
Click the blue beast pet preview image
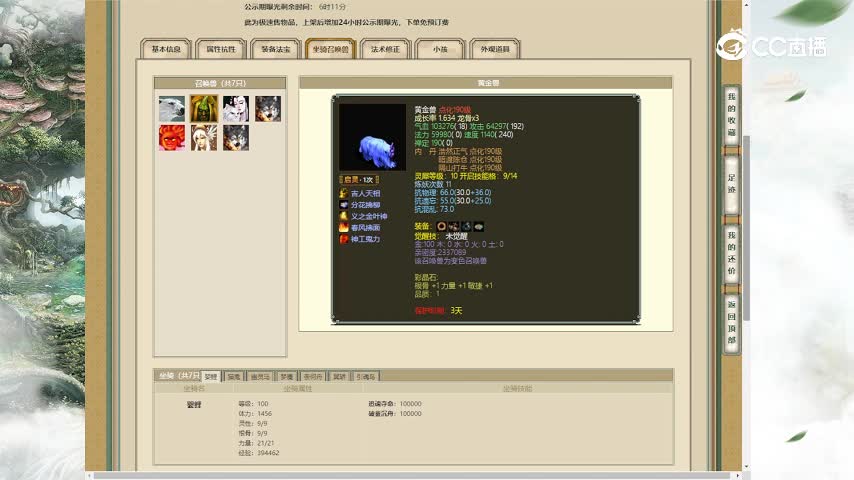coord(373,137)
